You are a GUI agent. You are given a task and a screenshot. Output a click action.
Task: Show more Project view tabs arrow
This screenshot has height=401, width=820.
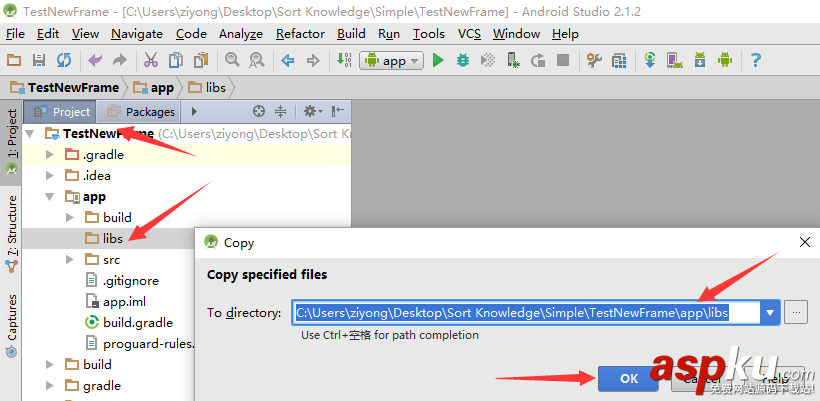tap(194, 111)
